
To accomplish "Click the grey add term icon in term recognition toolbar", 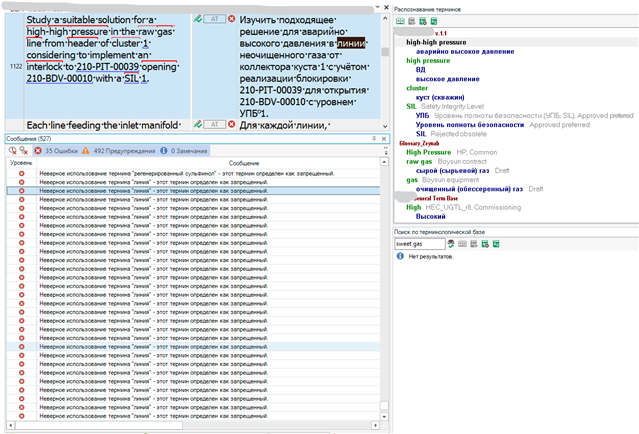I will click(412, 21).
